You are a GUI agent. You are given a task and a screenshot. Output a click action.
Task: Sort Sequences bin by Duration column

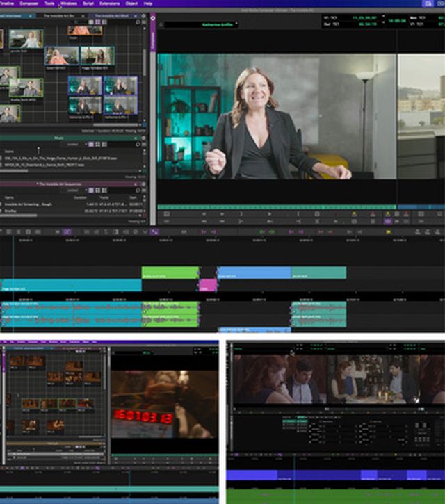click(81, 197)
